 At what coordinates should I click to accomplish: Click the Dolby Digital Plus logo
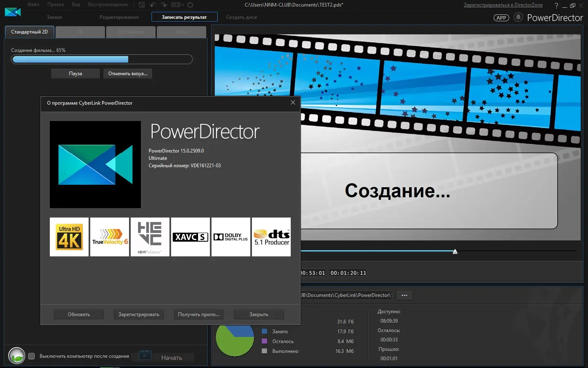[231, 237]
